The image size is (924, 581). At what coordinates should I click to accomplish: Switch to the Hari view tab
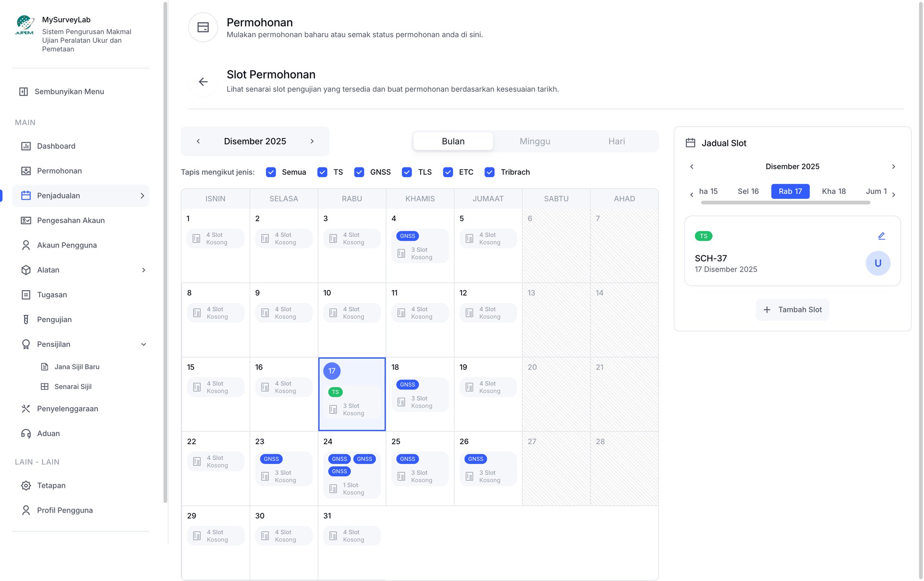click(x=616, y=142)
